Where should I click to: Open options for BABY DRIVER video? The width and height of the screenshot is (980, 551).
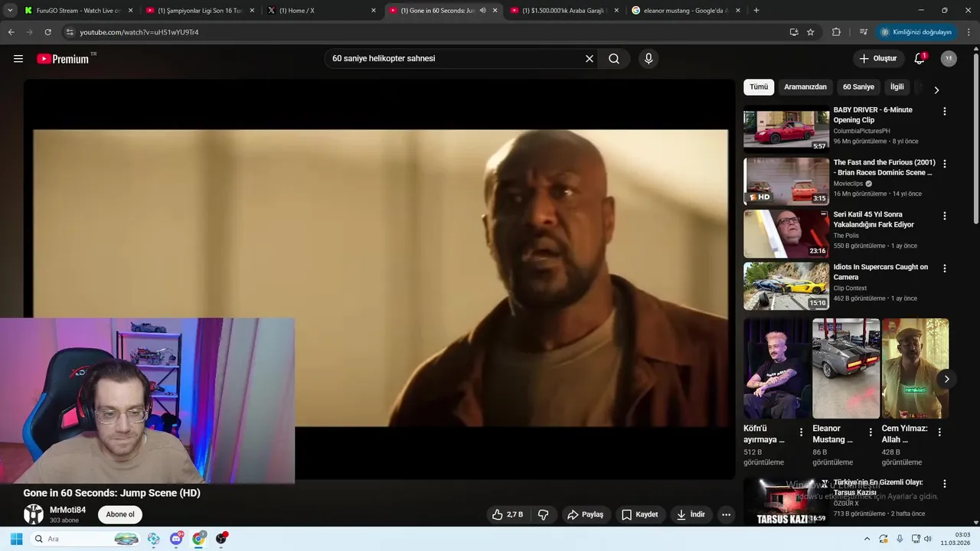click(944, 112)
